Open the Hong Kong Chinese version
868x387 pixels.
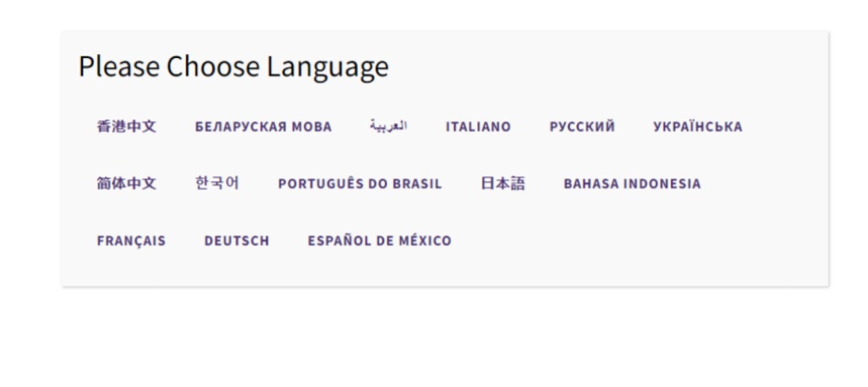[x=126, y=127]
